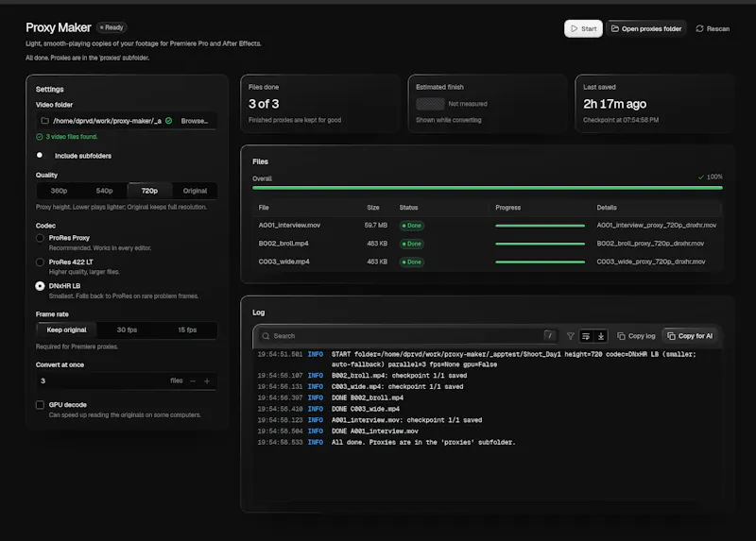Viewport: 756px width, 541px height.
Task: Click the search magnifier icon
Action: pos(266,336)
